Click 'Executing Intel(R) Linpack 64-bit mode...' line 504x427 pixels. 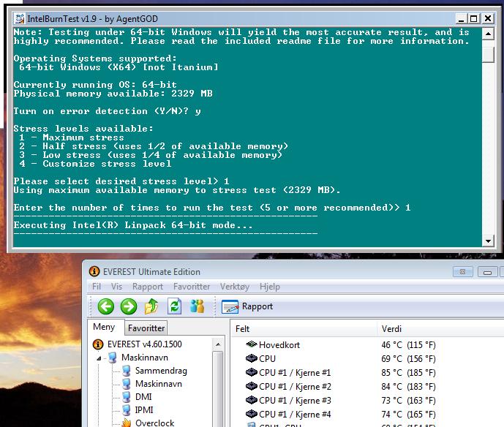(x=132, y=225)
